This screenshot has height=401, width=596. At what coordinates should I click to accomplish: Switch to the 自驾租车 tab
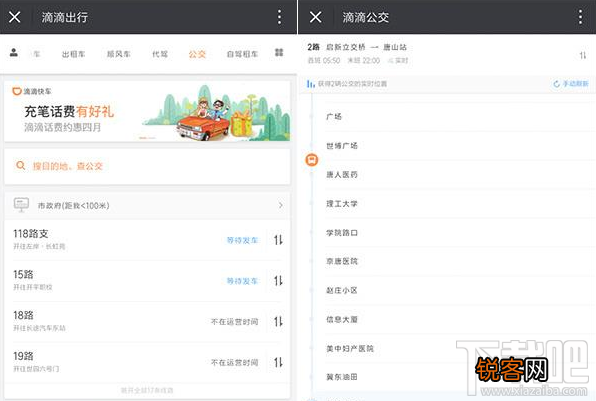pos(242,54)
